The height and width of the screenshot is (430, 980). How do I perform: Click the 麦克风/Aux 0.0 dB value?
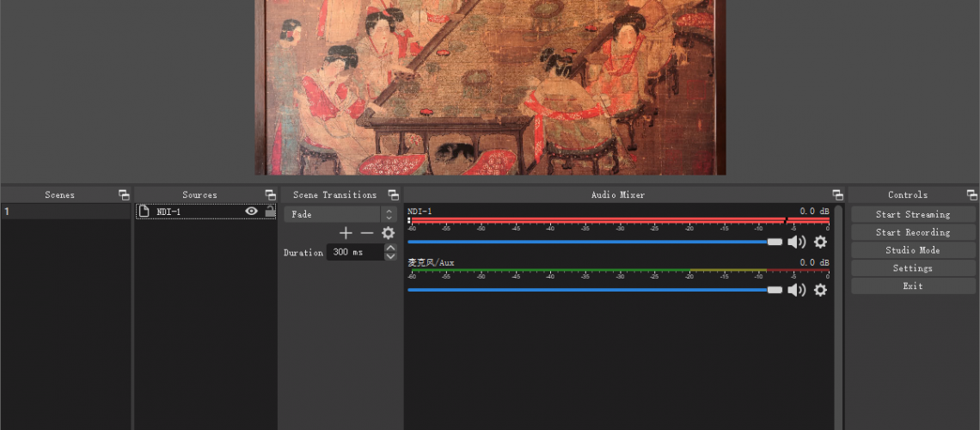[x=814, y=262]
